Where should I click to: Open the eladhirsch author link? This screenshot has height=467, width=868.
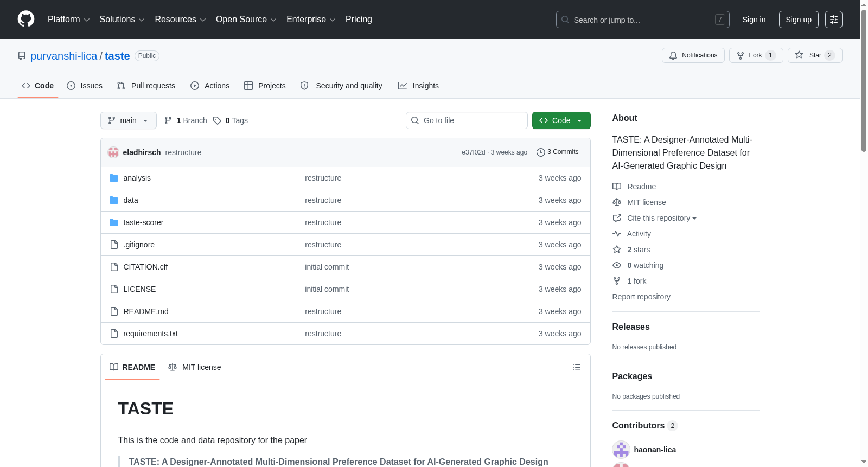point(142,152)
